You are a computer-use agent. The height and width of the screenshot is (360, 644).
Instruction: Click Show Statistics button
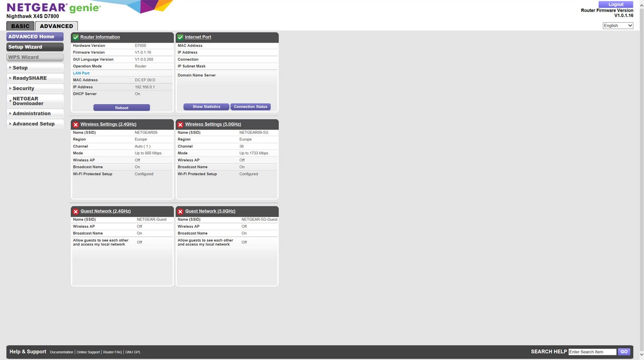click(206, 107)
